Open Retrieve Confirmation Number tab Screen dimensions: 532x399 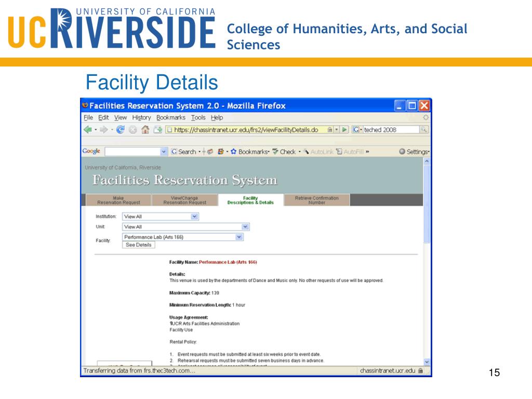pos(316,200)
